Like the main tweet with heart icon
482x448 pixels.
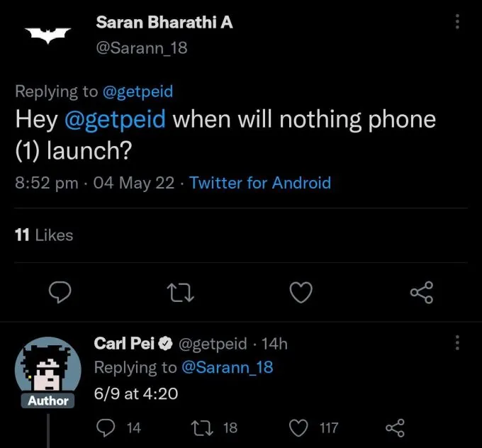[303, 291]
